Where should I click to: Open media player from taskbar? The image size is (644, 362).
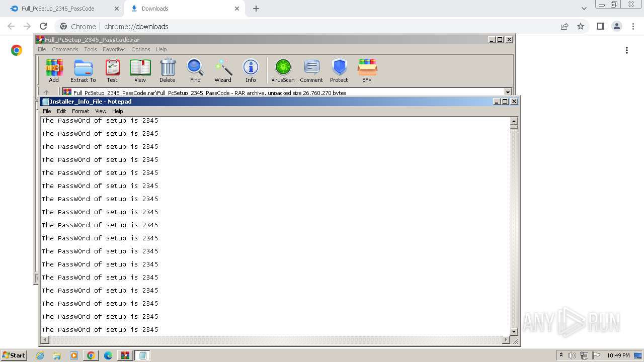click(74, 355)
